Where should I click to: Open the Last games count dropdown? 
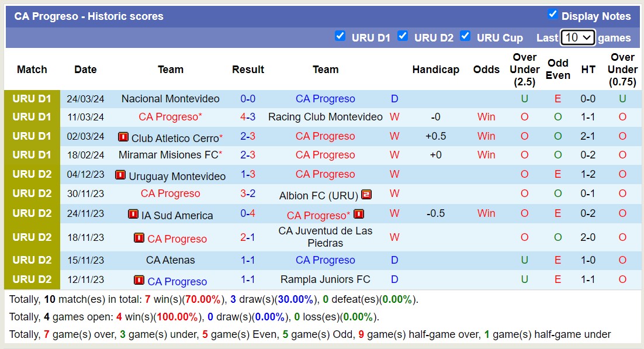pyautogui.click(x=577, y=37)
